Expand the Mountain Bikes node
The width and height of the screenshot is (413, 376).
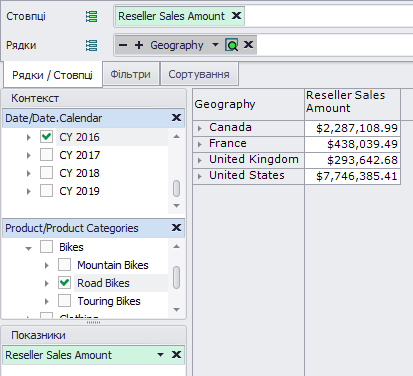click(47, 265)
